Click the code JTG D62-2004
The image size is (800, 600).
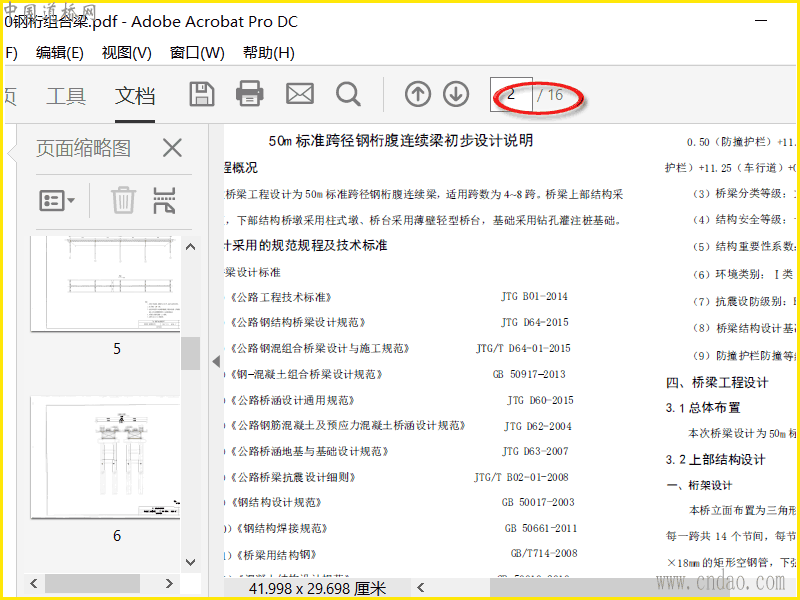(538, 426)
